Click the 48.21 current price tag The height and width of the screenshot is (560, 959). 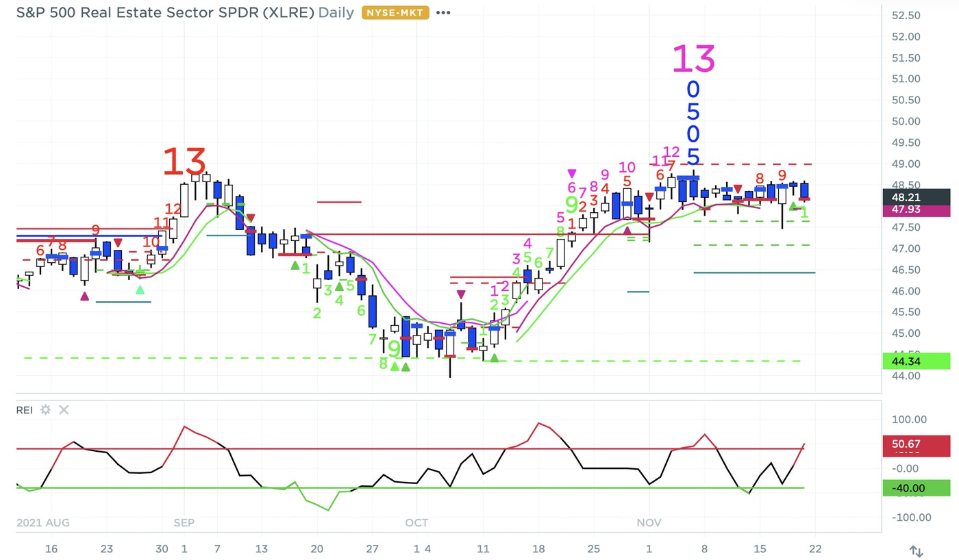(916, 197)
